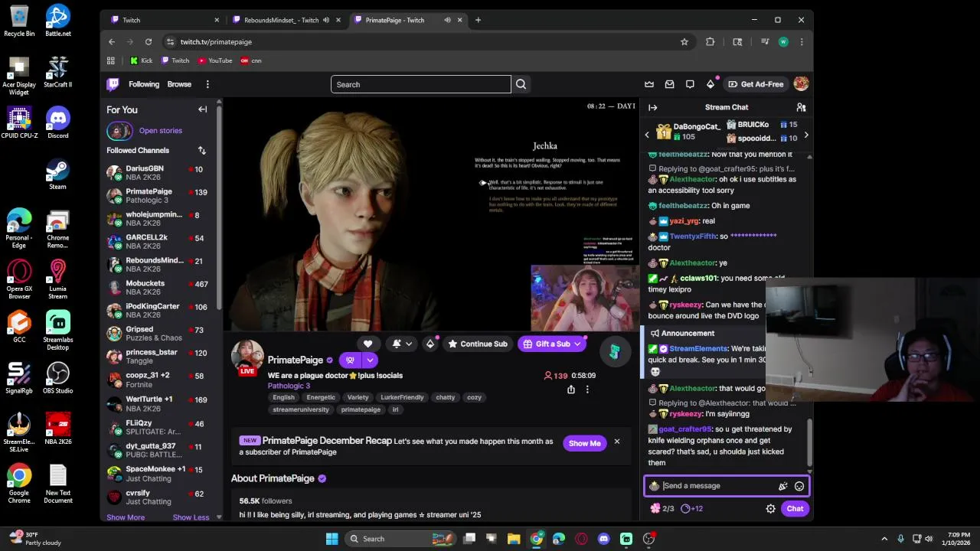Viewport: 980px width, 551px height.
Task: Open Twitch notifications inbox icon
Action: click(x=669, y=84)
